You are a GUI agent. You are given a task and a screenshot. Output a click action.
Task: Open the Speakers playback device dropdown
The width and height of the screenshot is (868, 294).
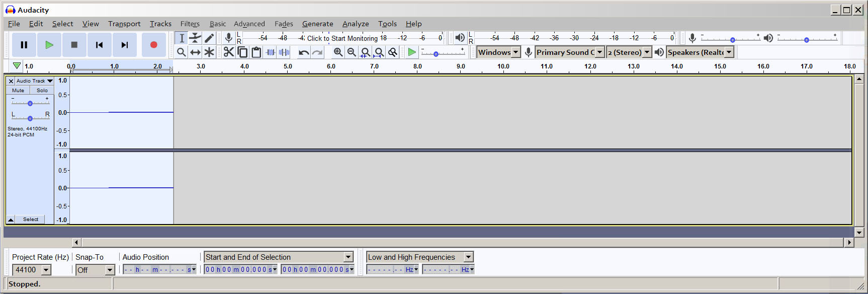[x=700, y=52]
